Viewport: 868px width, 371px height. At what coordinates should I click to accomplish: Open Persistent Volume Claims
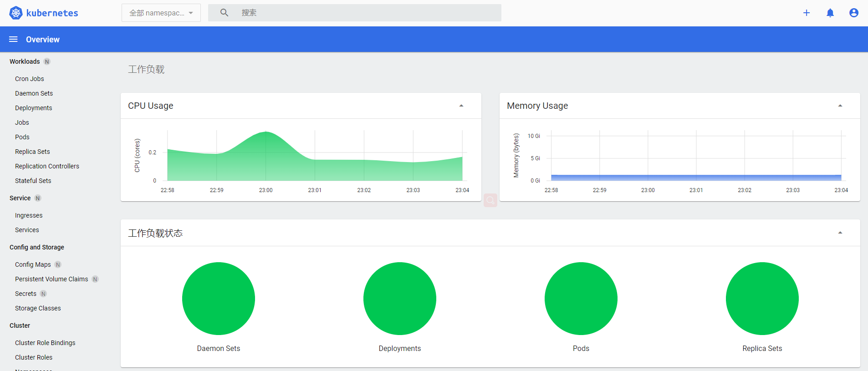click(51, 279)
